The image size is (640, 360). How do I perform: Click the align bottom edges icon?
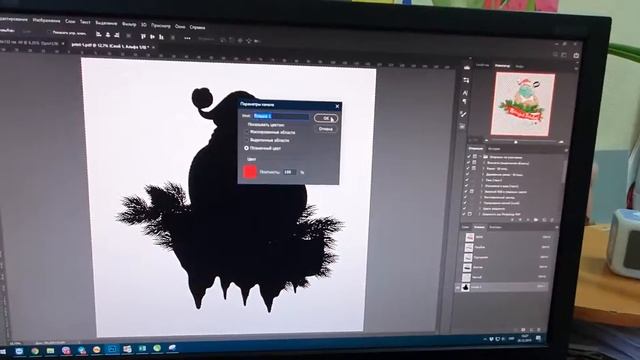pyautogui.click(x=161, y=37)
